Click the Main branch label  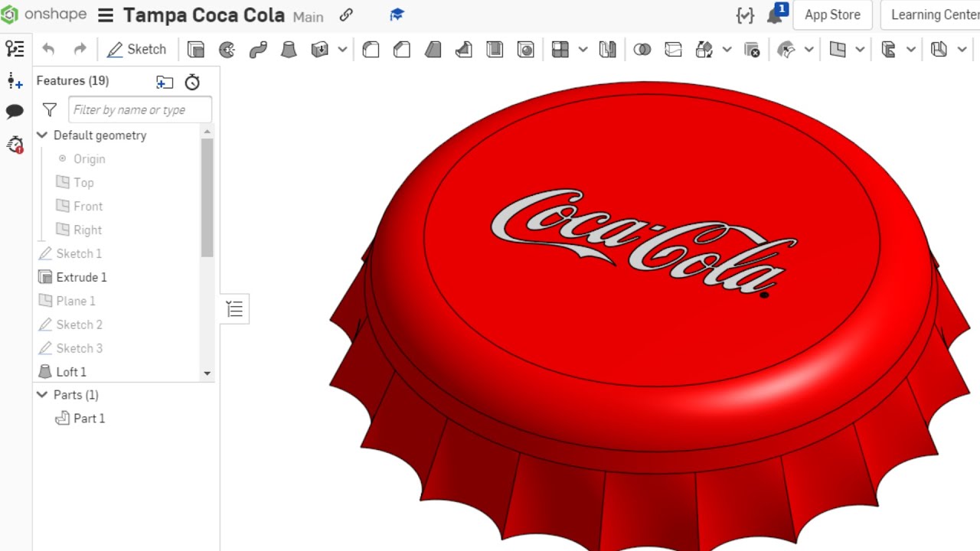click(x=308, y=17)
